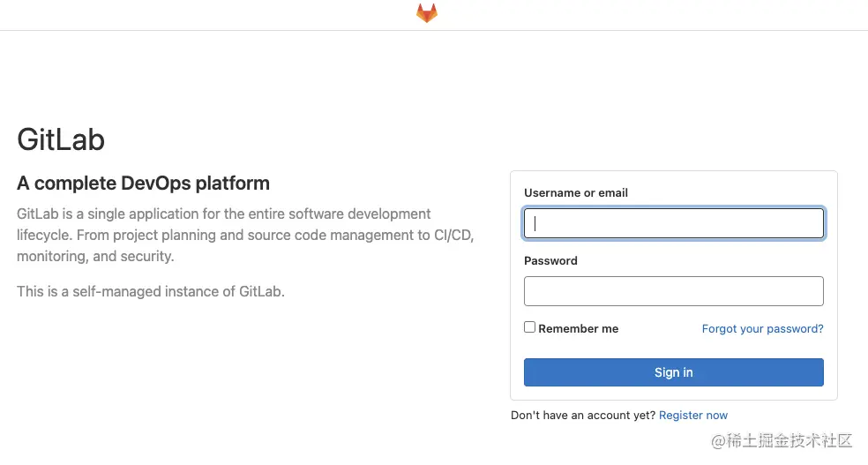Click the "Password" field label
Image resolution: width=868 pixels, height=465 pixels.
550,260
